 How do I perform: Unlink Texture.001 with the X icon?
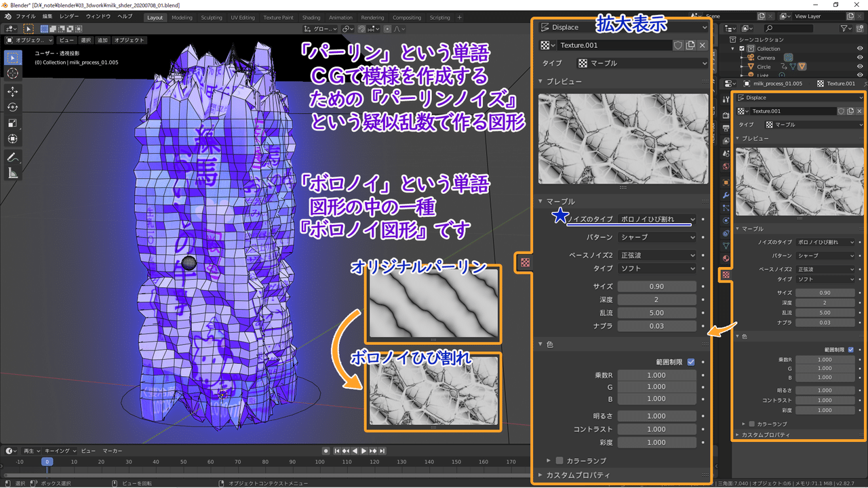pyautogui.click(x=859, y=111)
